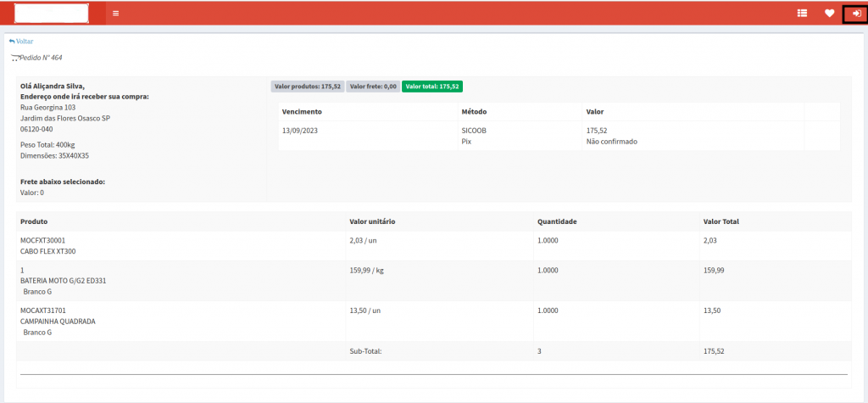Click the Valor frete badge

tap(373, 87)
